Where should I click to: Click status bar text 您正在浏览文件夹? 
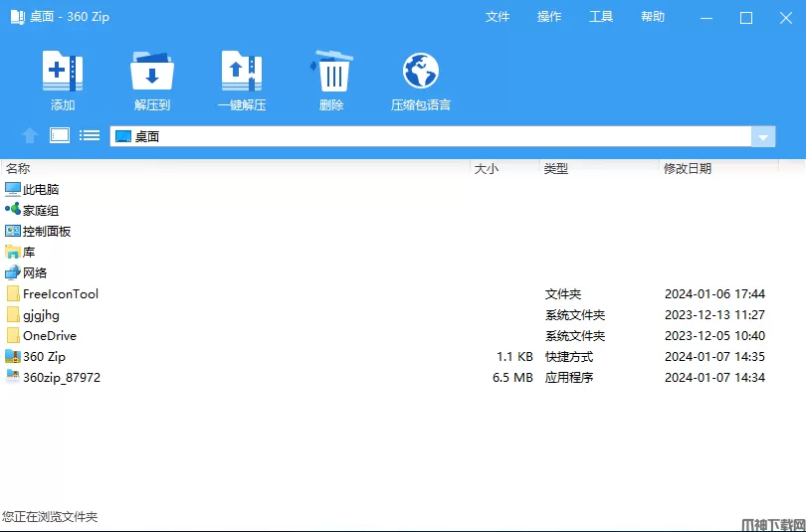[50, 516]
